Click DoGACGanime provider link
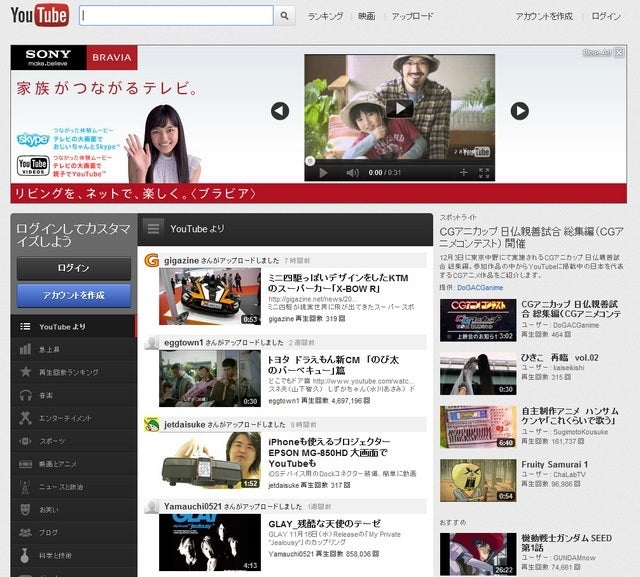Viewport: 640px width, 577px height. tap(480, 288)
